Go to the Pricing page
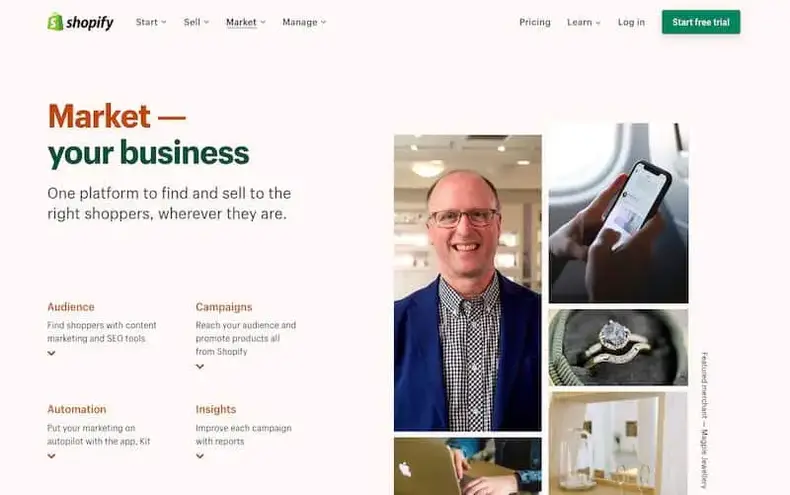 pyautogui.click(x=535, y=22)
